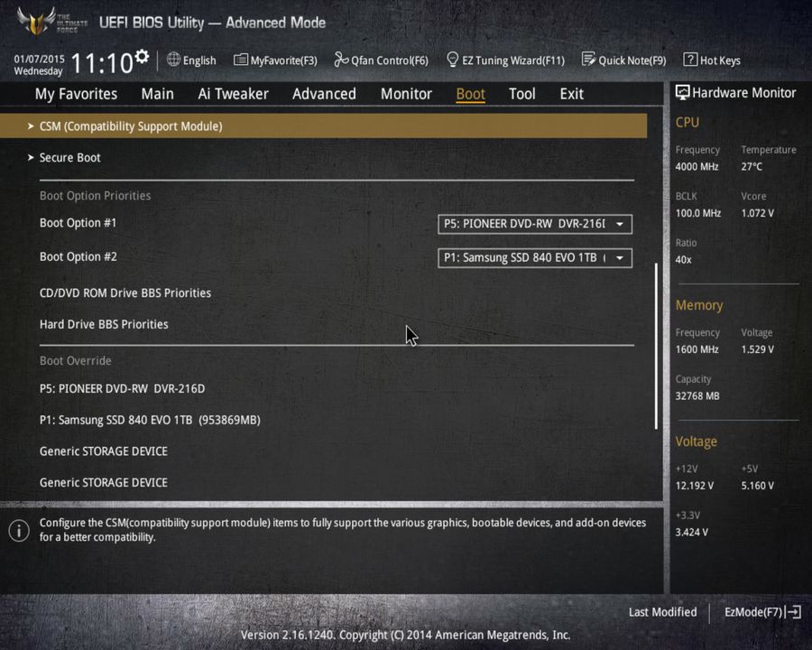Open the Exit tab

point(571,94)
